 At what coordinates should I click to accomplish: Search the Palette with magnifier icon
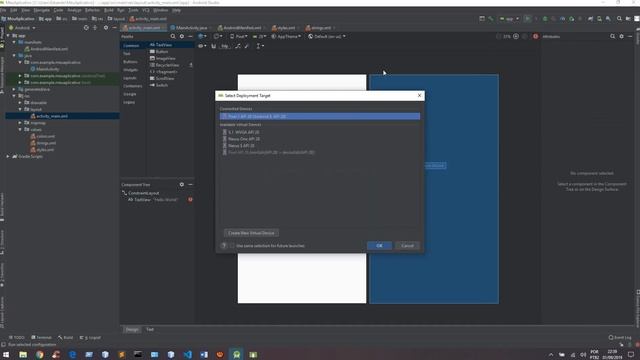tap(173, 36)
